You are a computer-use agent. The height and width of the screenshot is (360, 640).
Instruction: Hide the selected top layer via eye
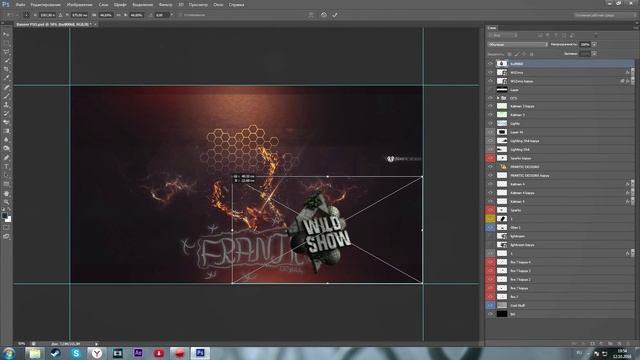(x=490, y=64)
